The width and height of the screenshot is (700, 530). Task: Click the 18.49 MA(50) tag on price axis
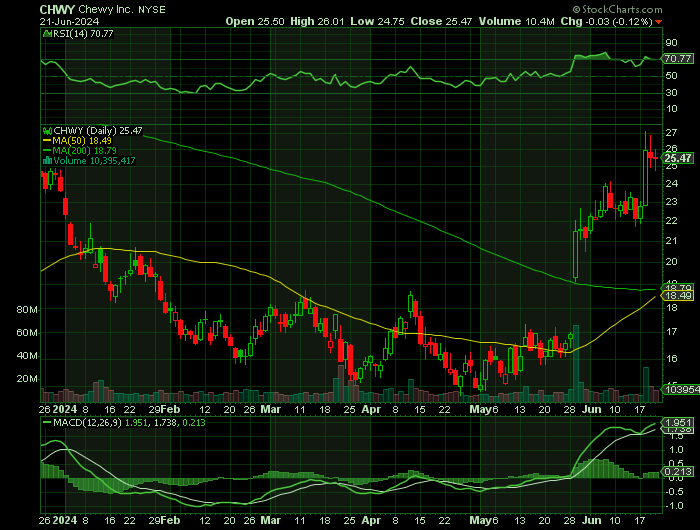678,296
